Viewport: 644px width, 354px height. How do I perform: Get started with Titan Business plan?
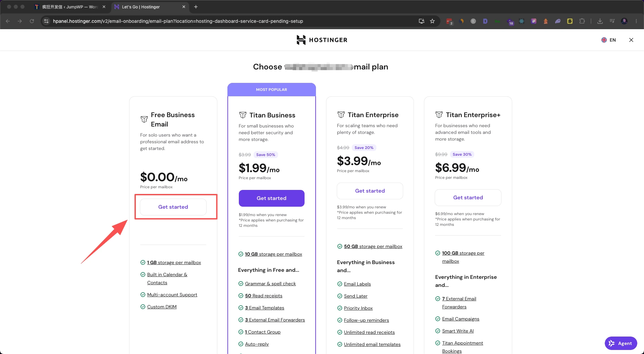[x=272, y=198]
